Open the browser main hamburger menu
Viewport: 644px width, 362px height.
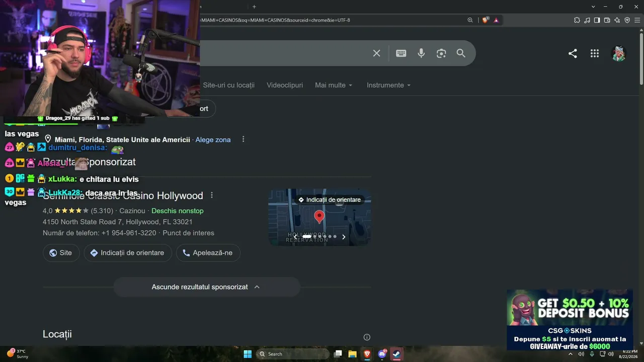coord(637,20)
